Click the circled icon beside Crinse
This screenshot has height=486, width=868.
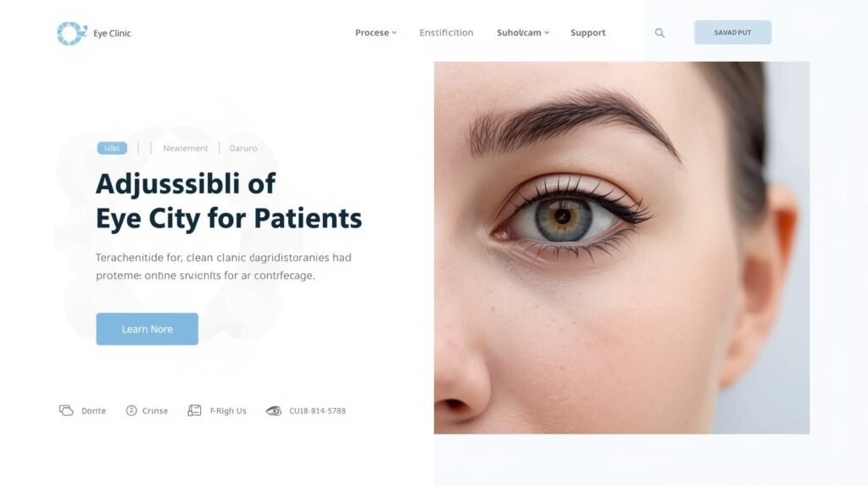(131, 410)
